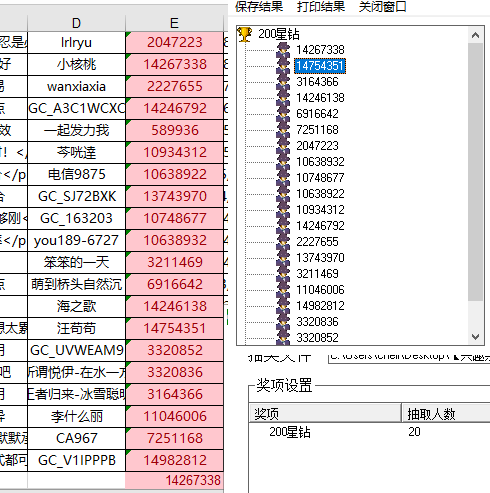Open the 打印结果 menu

[x=321, y=6]
